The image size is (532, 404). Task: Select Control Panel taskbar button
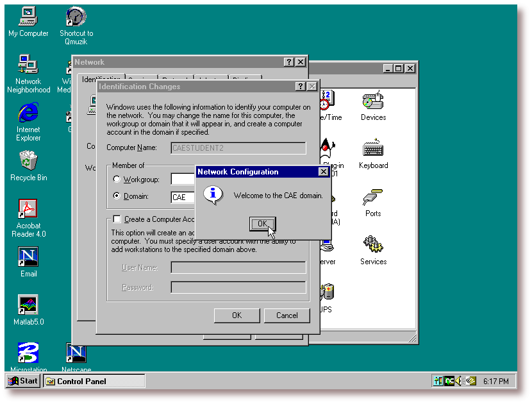click(93, 381)
